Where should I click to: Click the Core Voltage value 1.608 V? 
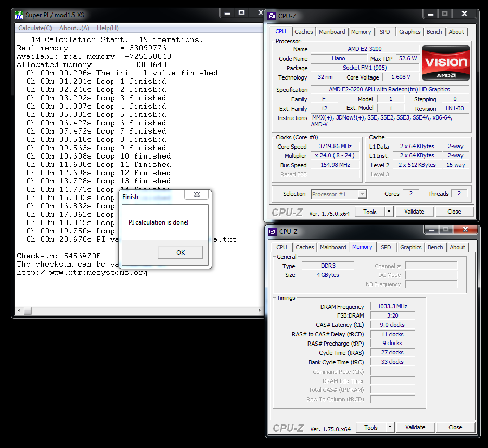point(401,77)
